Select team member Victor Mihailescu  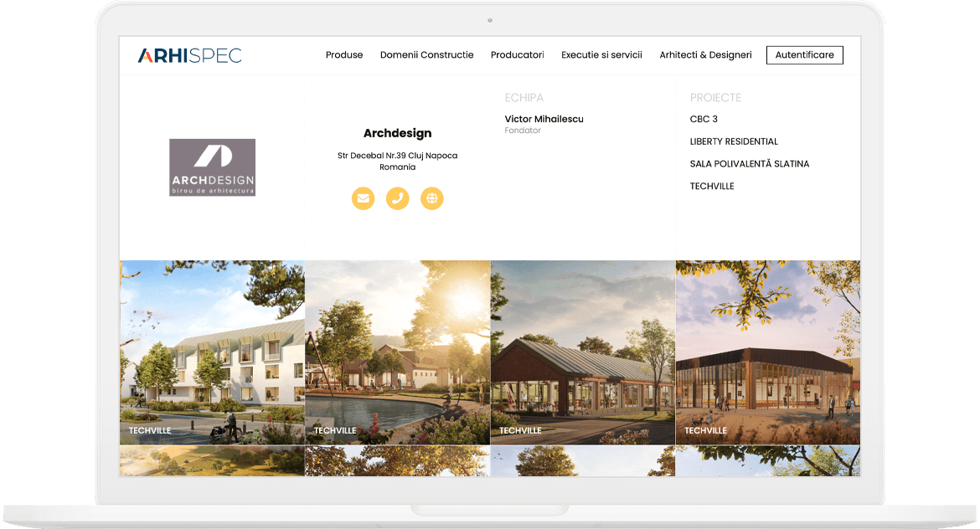pyautogui.click(x=544, y=120)
